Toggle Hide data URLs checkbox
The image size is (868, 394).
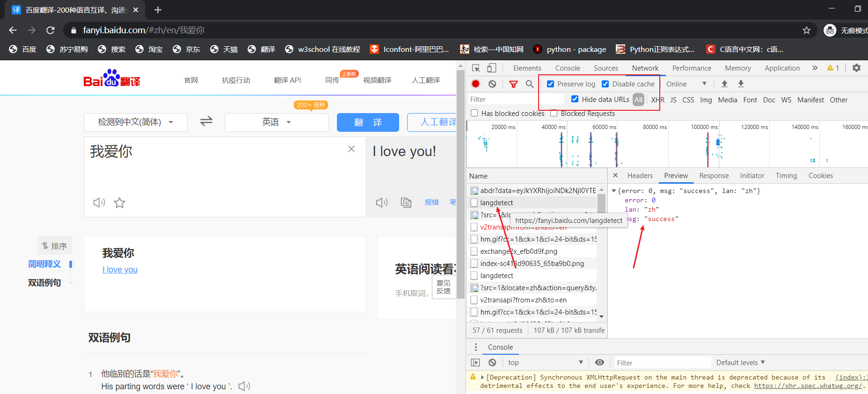point(575,99)
